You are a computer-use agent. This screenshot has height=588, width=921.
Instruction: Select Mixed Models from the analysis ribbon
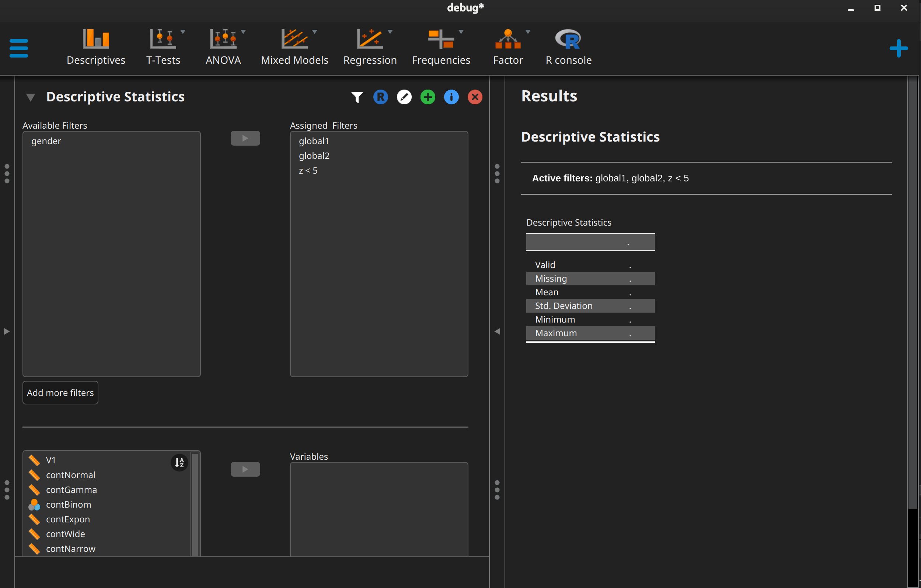(x=294, y=46)
